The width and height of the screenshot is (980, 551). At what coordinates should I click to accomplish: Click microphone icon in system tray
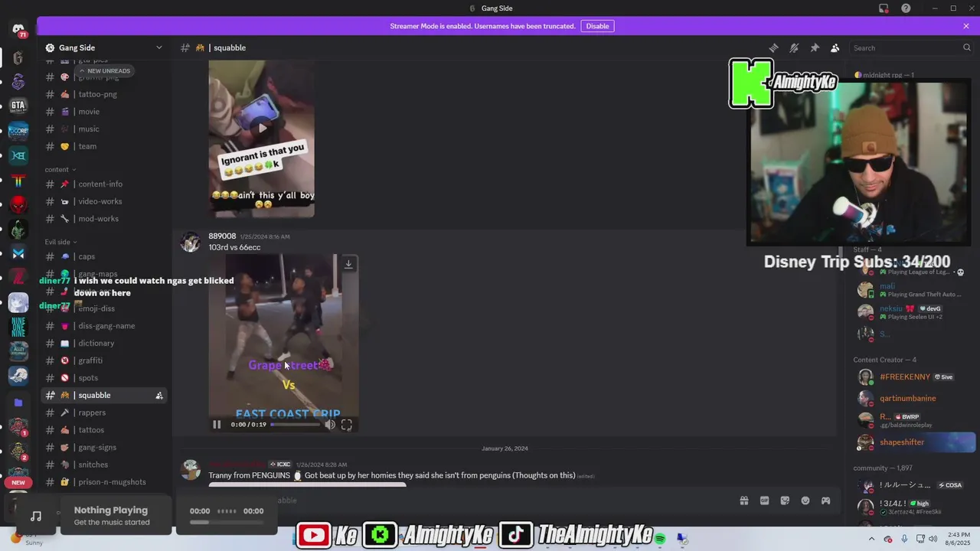tap(904, 539)
